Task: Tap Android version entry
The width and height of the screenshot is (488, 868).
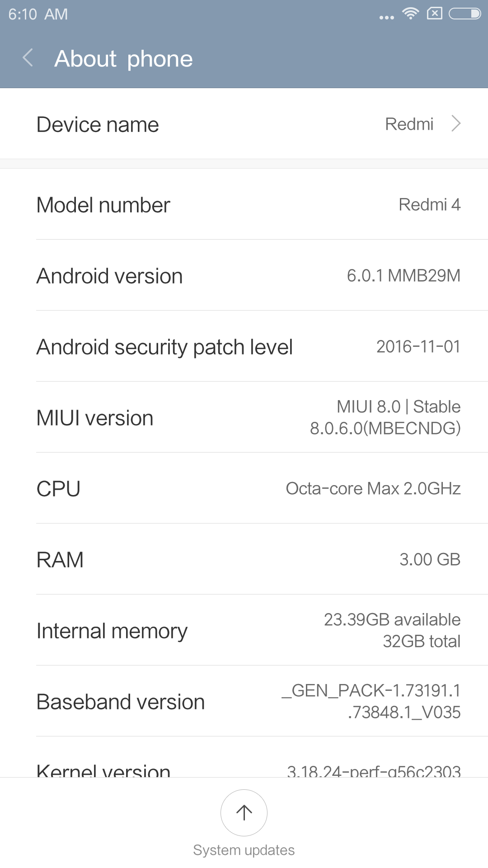Action: pos(244,276)
